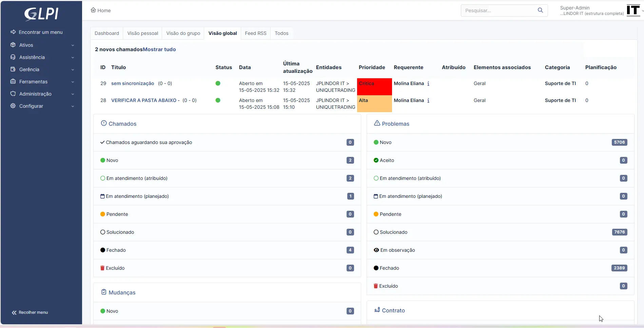Expand the Administração menu chevron
The height and width of the screenshot is (328, 644).
[73, 94]
